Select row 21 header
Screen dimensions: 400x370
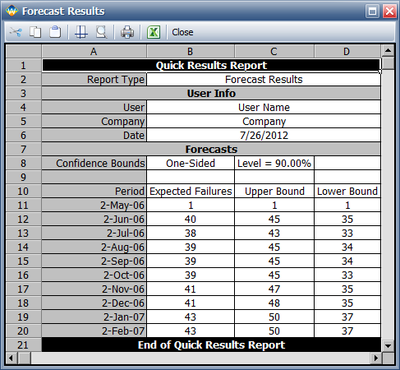coord(23,345)
